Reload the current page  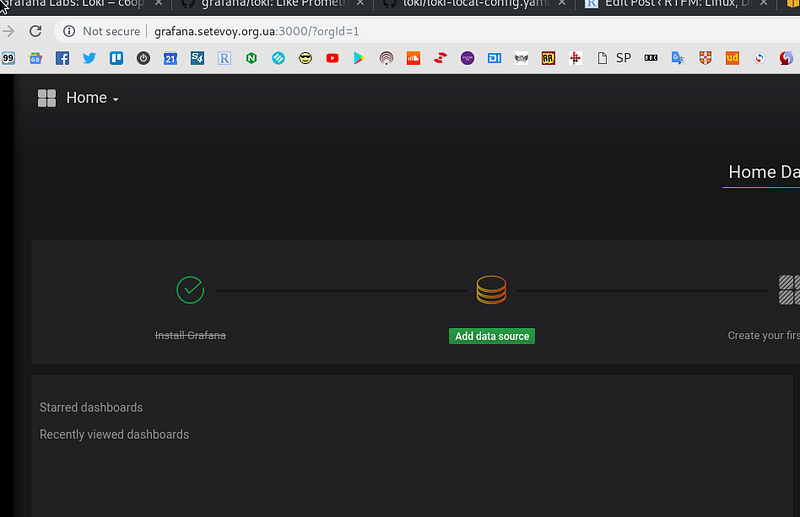click(35, 31)
